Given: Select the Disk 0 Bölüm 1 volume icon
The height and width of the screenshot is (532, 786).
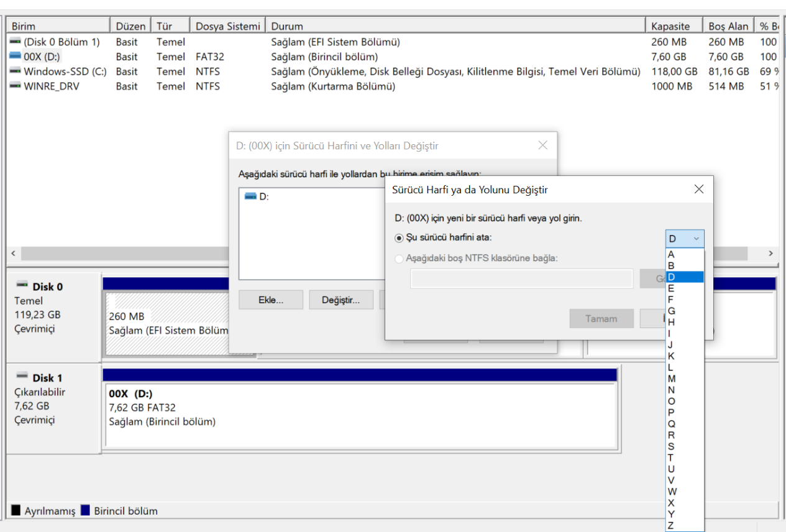Looking at the screenshot, I should 15,42.
